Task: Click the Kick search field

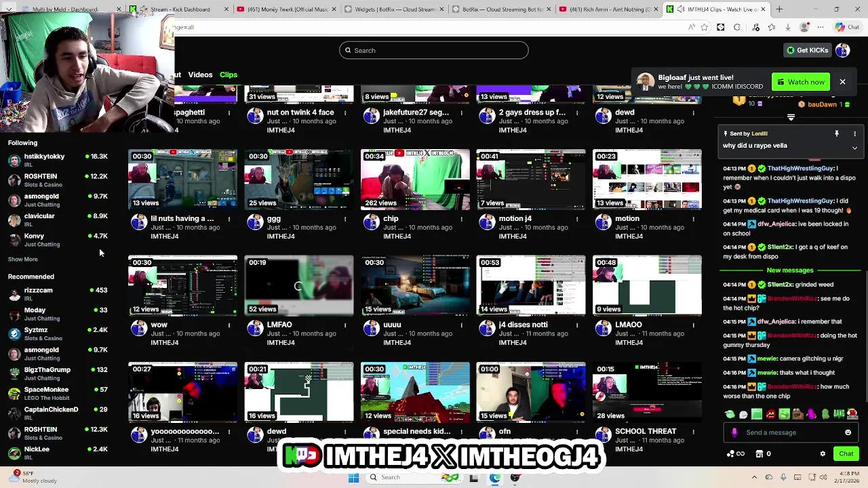Action: [434, 50]
